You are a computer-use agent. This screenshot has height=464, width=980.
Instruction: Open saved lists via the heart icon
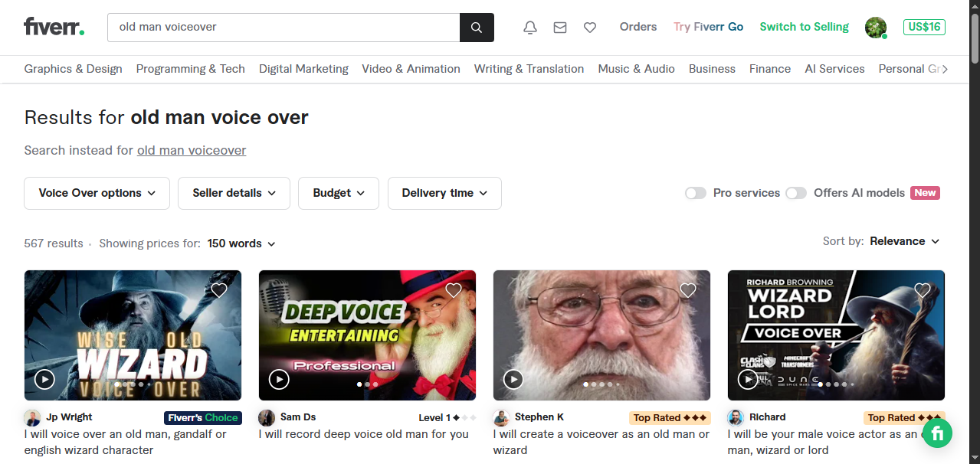pos(589,27)
